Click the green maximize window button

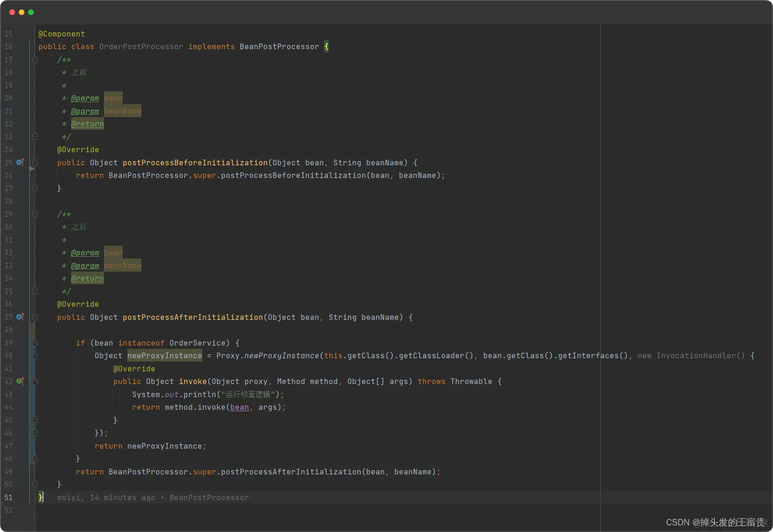[x=31, y=12]
